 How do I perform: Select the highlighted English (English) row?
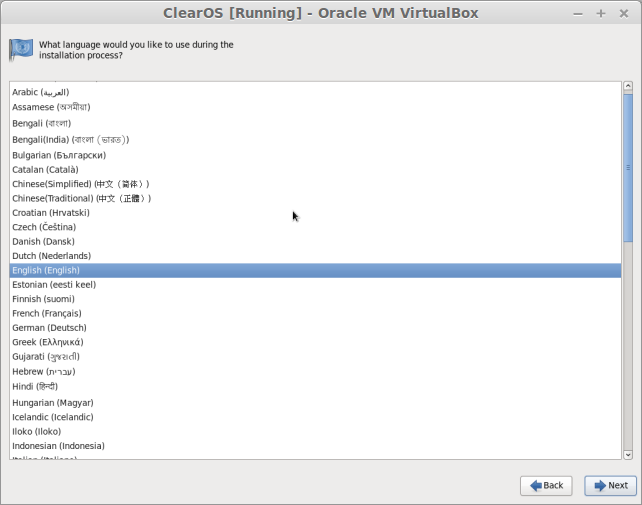315,270
